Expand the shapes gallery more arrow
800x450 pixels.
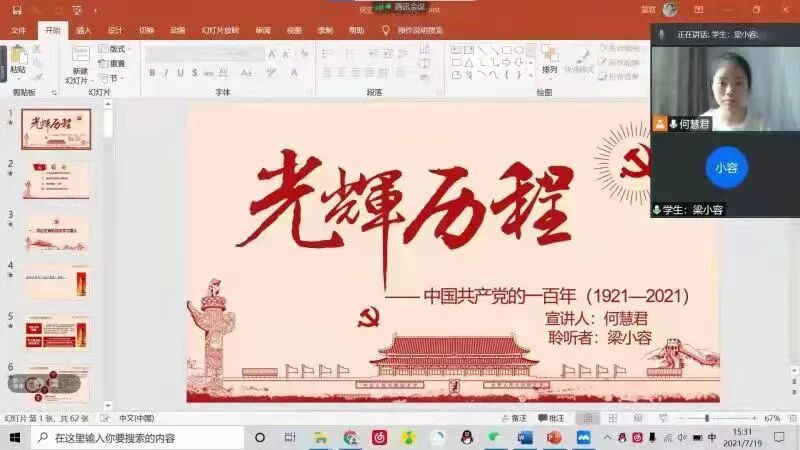pos(531,76)
